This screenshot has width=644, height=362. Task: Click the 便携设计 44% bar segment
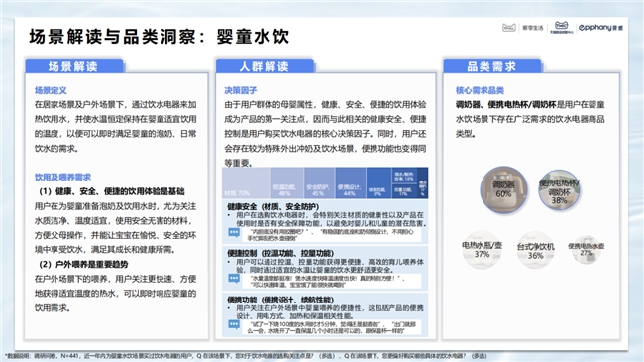[351, 183]
